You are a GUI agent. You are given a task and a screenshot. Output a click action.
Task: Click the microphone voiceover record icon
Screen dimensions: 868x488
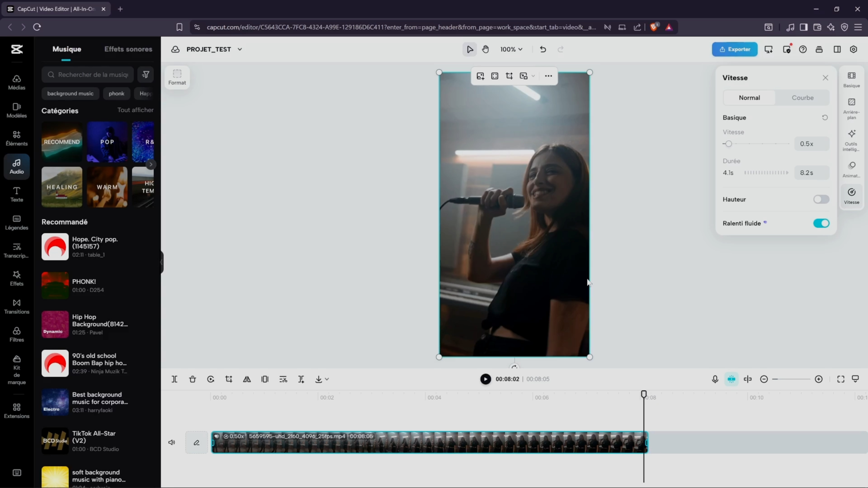[x=715, y=379]
